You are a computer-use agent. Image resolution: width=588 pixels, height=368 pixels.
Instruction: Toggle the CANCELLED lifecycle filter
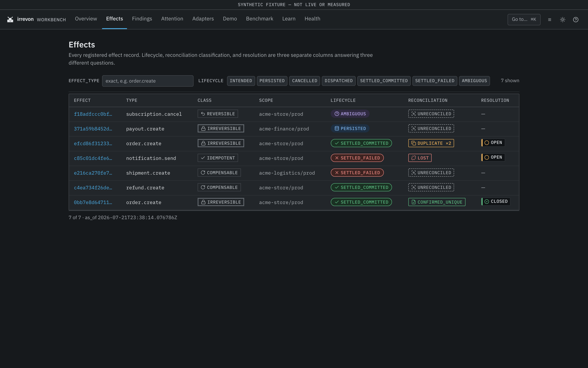[304, 81]
